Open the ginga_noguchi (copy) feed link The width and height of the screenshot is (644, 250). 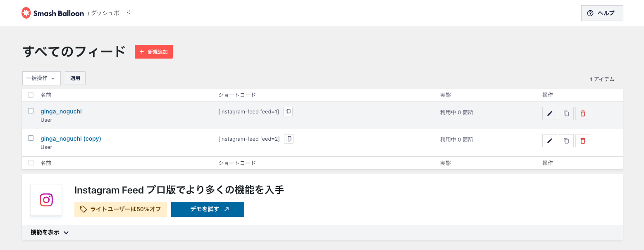point(71,139)
